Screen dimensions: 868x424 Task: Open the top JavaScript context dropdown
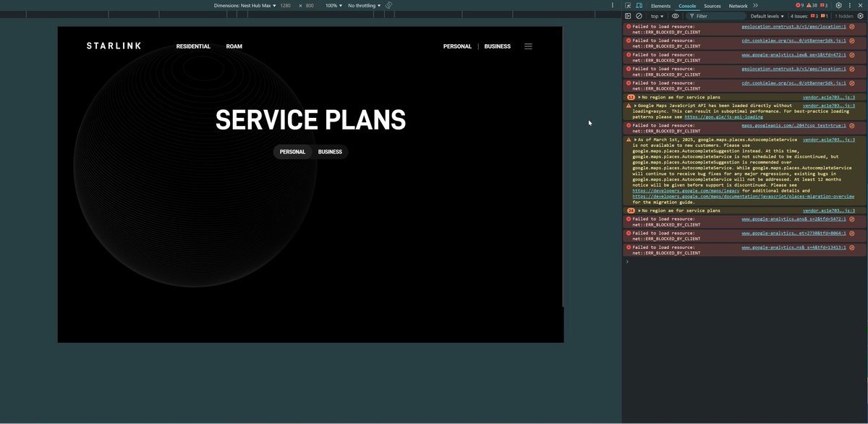657,16
